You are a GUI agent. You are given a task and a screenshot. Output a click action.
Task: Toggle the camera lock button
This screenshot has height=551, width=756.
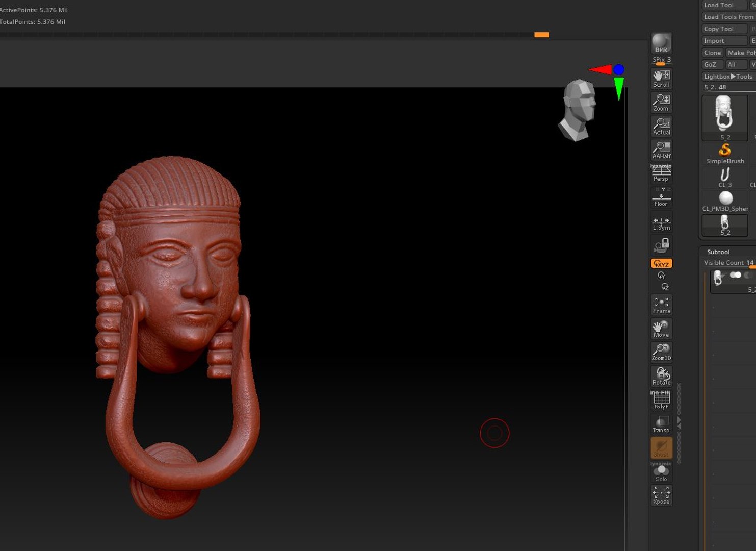[x=661, y=245]
